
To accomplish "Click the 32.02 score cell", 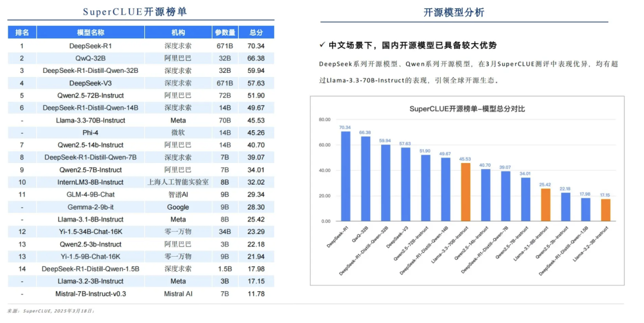I will click(256, 182).
